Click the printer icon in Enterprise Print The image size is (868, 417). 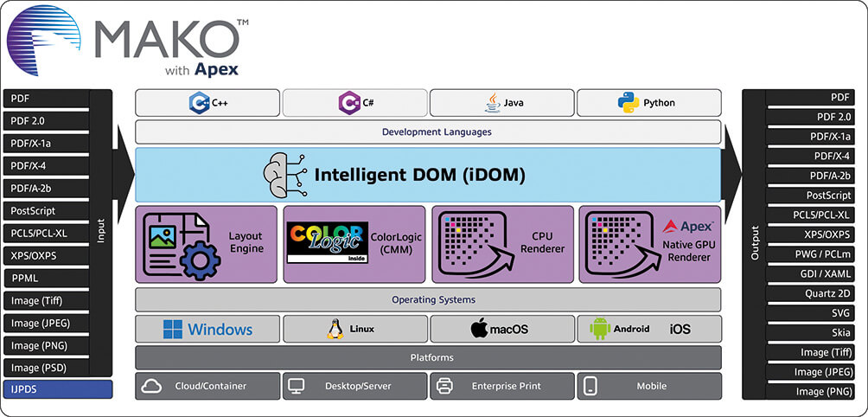click(444, 386)
